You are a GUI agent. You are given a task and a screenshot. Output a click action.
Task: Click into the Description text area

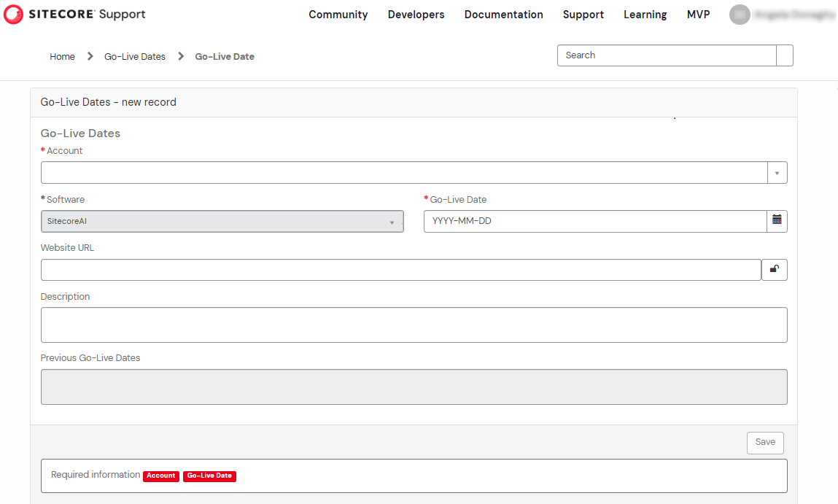tap(414, 325)
